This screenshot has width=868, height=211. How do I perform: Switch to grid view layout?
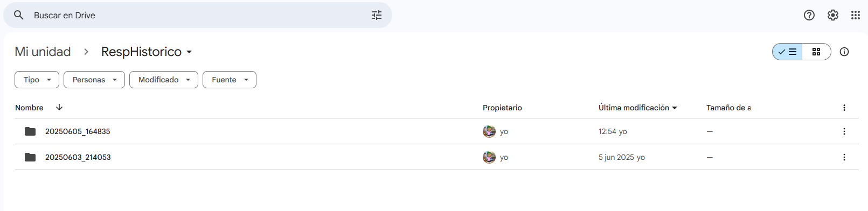pos(816,52)
